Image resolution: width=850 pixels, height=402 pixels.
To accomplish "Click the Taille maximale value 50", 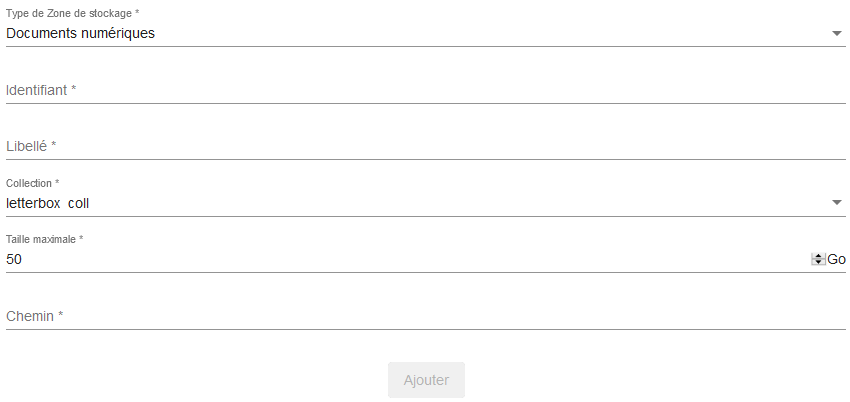I will coord(14,259).
